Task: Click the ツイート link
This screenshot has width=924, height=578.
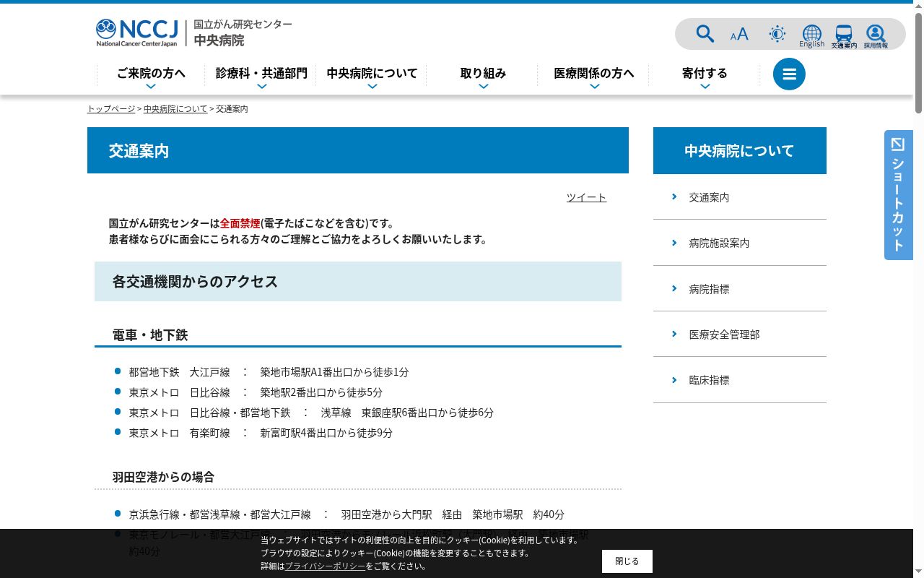Action: [x=586, y=197]
